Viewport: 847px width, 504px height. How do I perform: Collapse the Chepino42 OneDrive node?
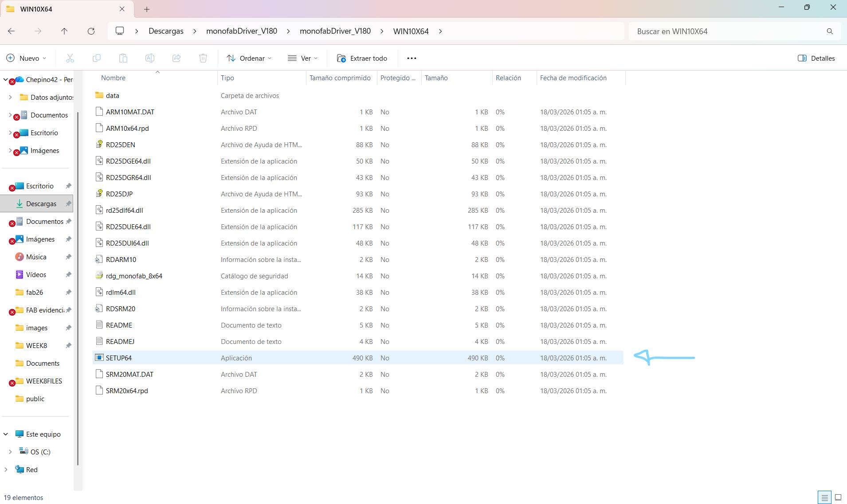(x=5, y=80)
